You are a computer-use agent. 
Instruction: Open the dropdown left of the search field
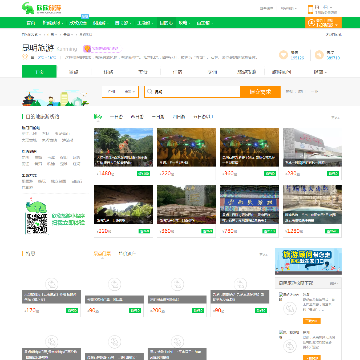tap(120, 91)
